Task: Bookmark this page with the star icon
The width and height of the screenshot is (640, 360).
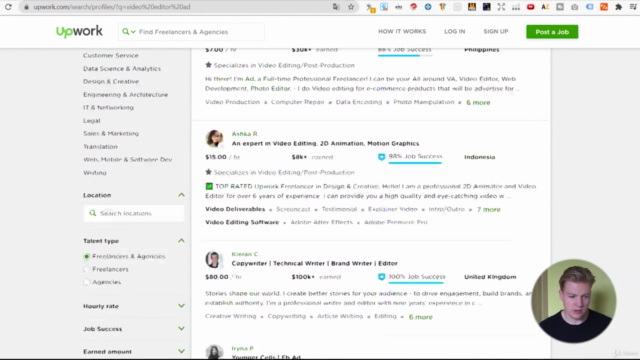Action: tap(351, 7)
